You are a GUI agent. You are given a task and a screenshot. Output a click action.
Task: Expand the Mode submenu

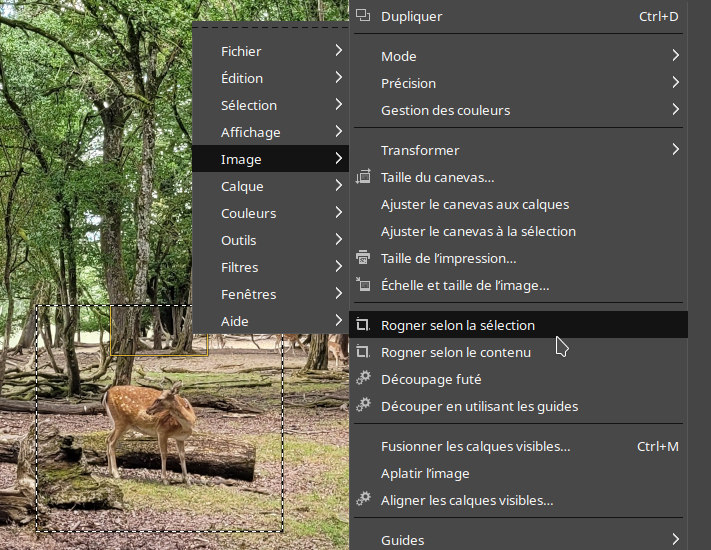[676, 56]
